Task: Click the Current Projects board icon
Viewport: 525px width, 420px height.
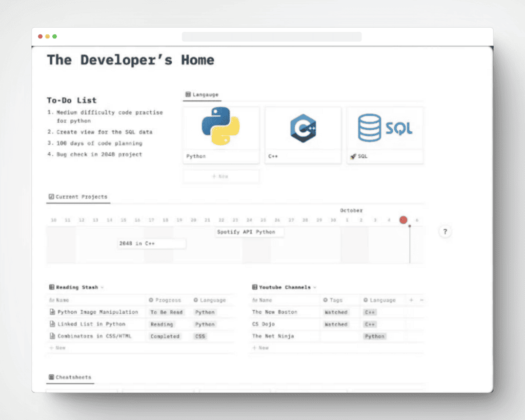Action: (x=51, y=196)
